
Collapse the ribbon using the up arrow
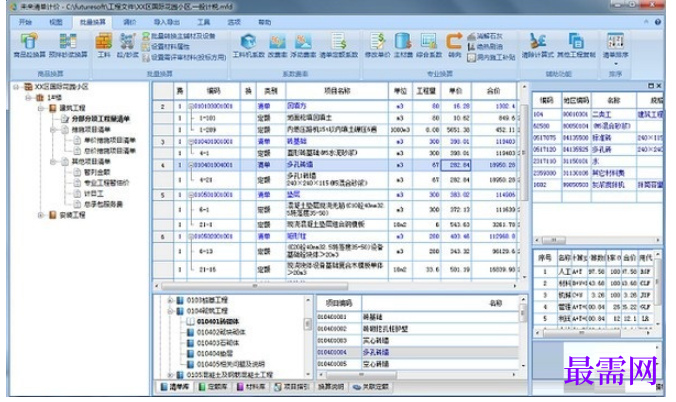coord(646,22)
